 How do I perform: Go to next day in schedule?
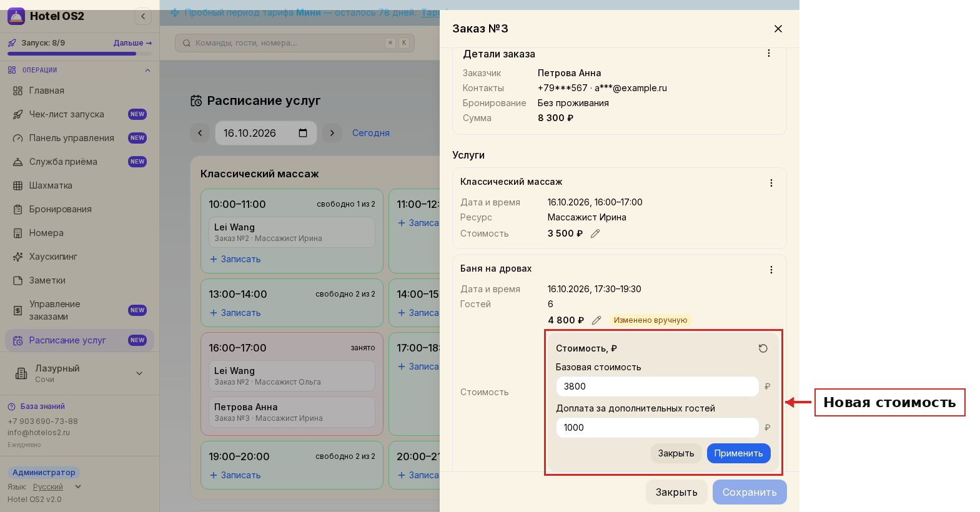click(332, 133)
